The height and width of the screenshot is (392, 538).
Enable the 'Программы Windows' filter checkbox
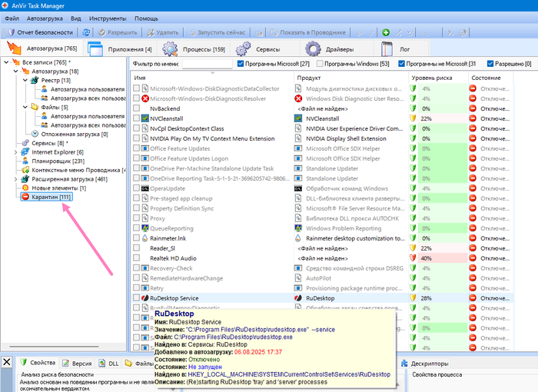320,64
